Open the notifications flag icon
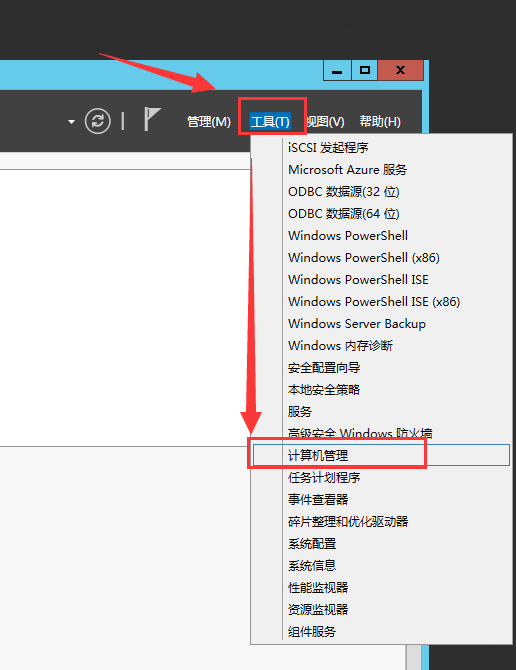516x670 pixels. click(152, 119)
